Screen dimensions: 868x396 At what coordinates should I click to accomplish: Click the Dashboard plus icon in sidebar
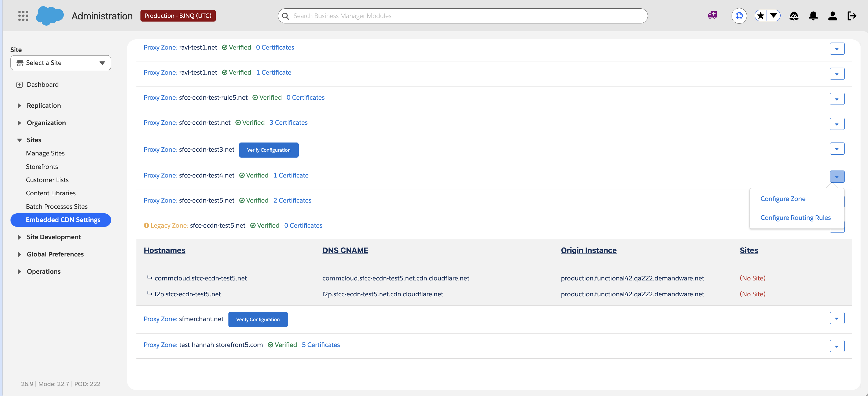click(20, 85)
